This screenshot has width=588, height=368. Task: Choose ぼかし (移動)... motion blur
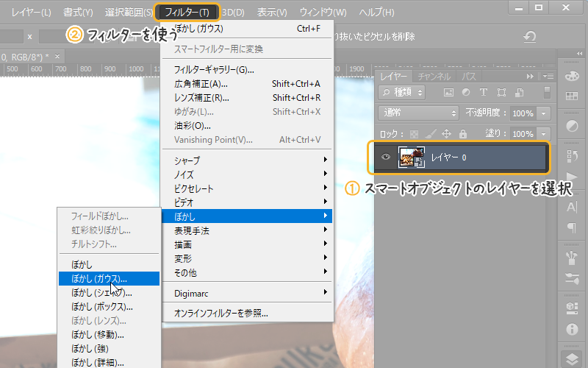[109, 334]
